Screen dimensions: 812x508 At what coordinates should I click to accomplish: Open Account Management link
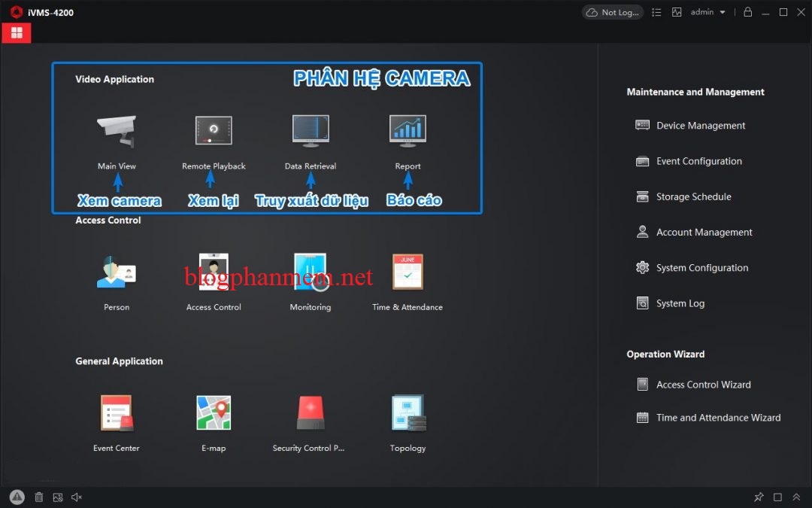(x=704, y=233)
